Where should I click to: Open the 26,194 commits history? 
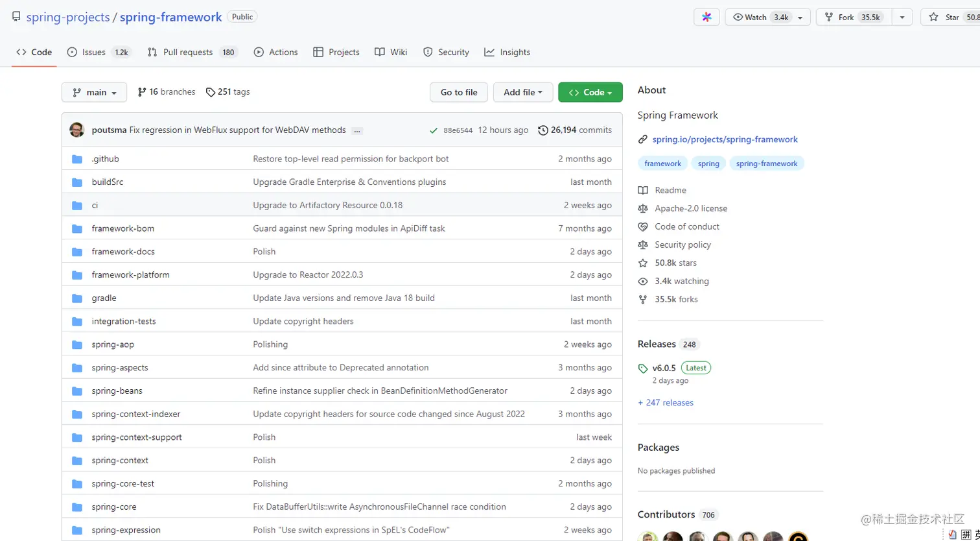575,130
